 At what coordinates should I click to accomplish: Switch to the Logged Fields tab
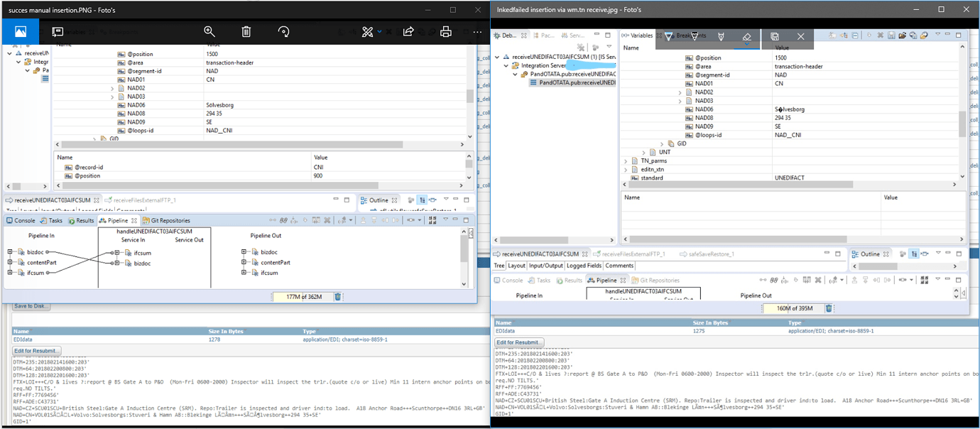tap(584, 266)
